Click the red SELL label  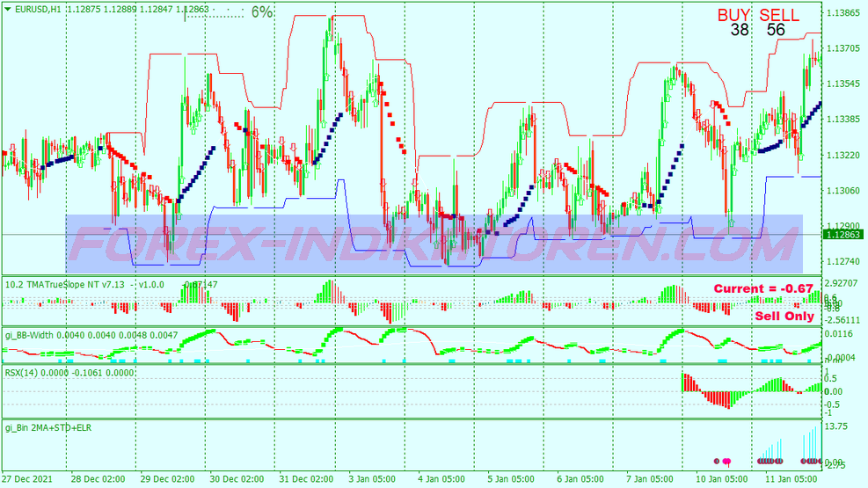tap(779, 15)
